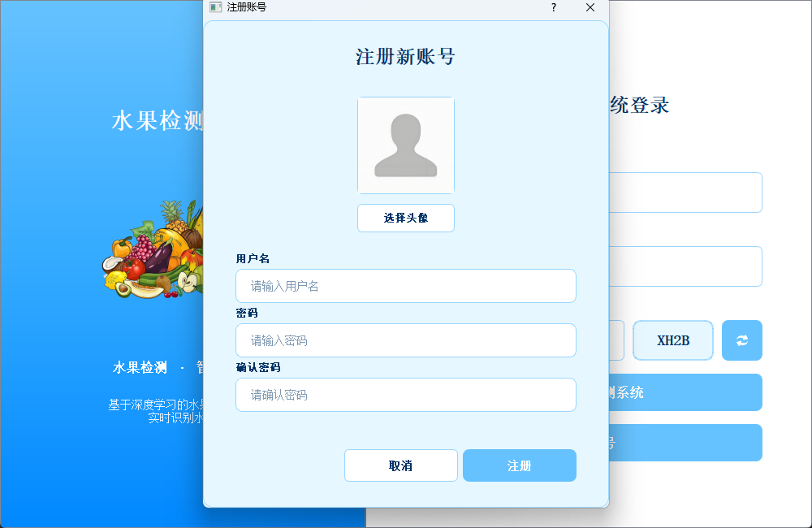Click the 注册 register button
Screen dimensions: 812x528
click(x=520, y=465)
